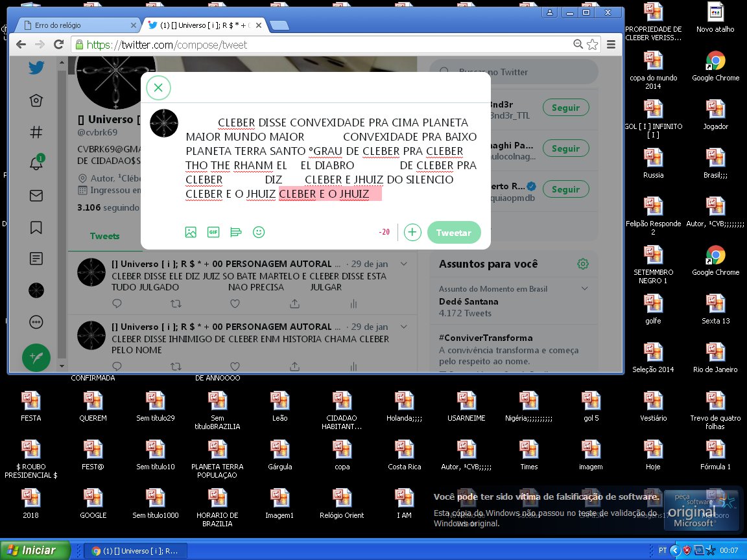Click the Twitter bird home icon
This screenshot has width=747, height=560.
pos(36,67)
